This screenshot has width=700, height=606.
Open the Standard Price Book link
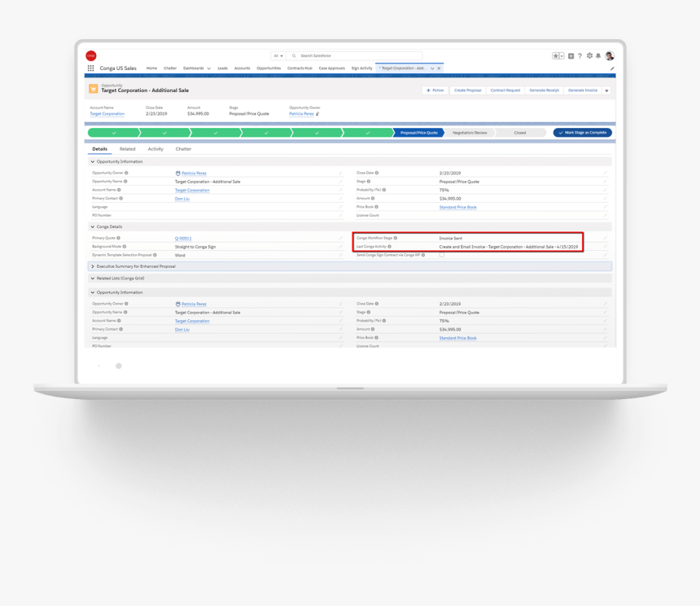457,208
